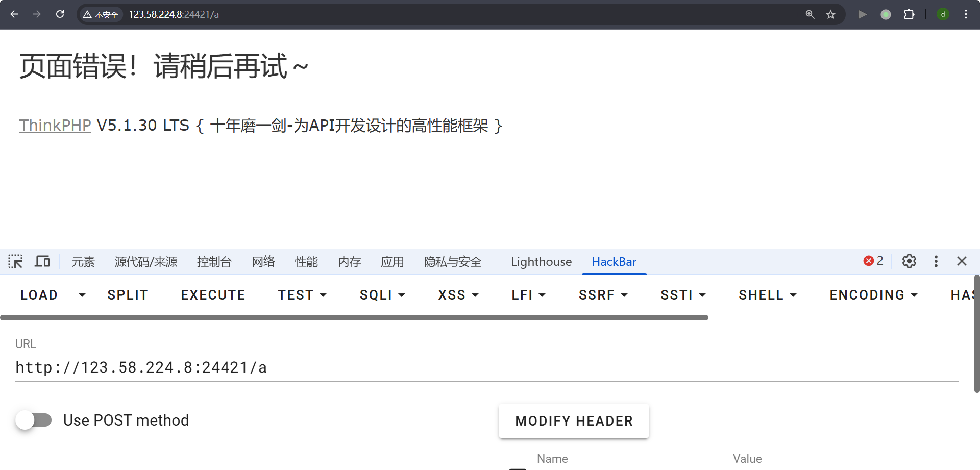The image size is (980, 470).
Task: Select the HackBar tab
Action: point(614,262)
